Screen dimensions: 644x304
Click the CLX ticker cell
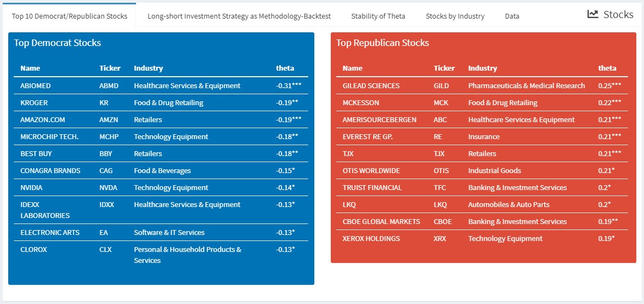click(106, 250)
